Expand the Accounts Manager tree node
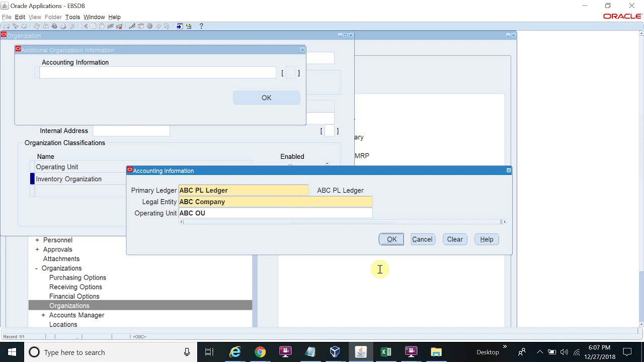Viewport: 644px width, 362px height. click(43, 315)
